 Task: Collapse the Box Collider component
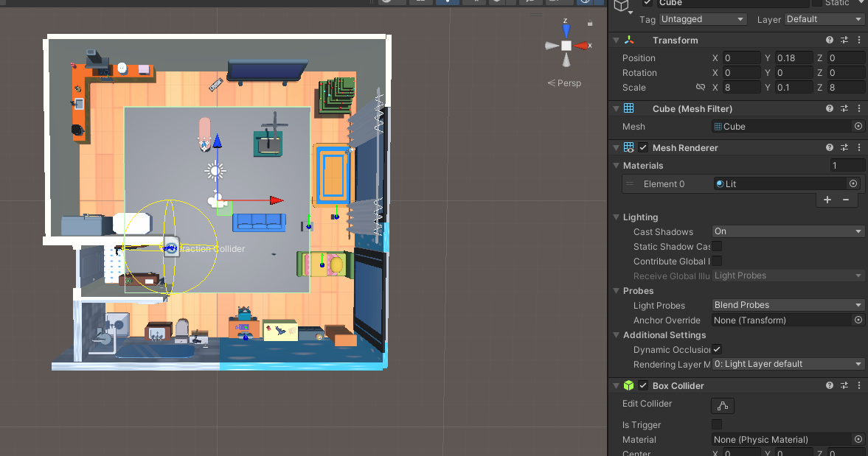616,386
